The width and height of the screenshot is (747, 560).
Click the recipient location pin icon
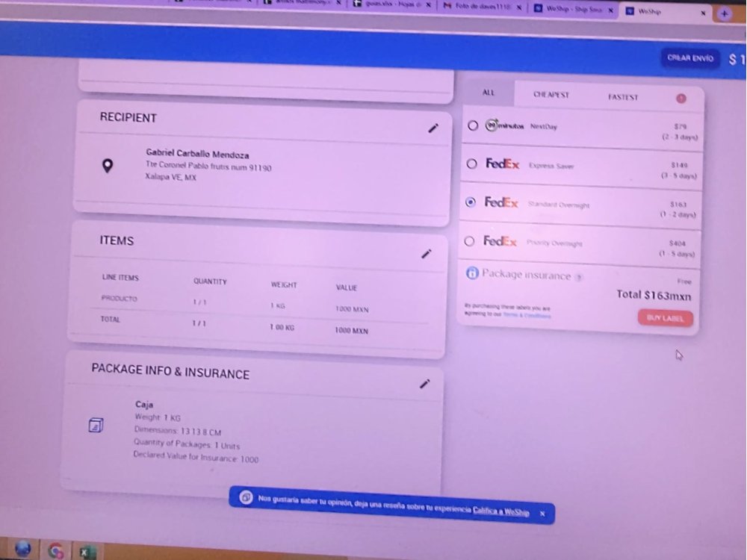(x=108, y=166)
